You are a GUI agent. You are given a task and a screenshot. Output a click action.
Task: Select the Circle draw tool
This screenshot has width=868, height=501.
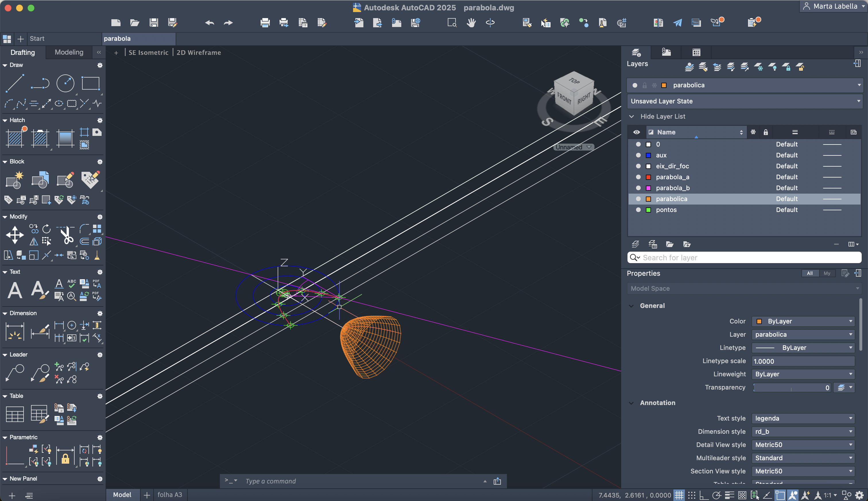coord(65,83)
